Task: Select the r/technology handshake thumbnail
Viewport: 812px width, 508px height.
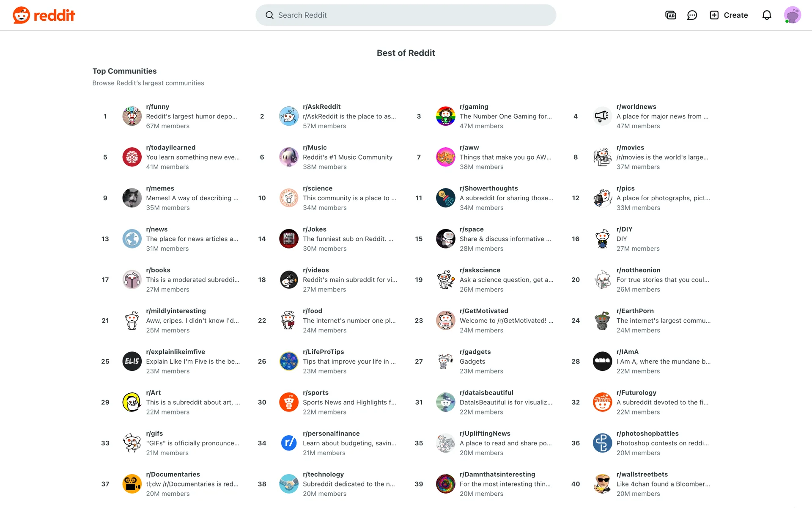Action: click(x=289, y=484)
